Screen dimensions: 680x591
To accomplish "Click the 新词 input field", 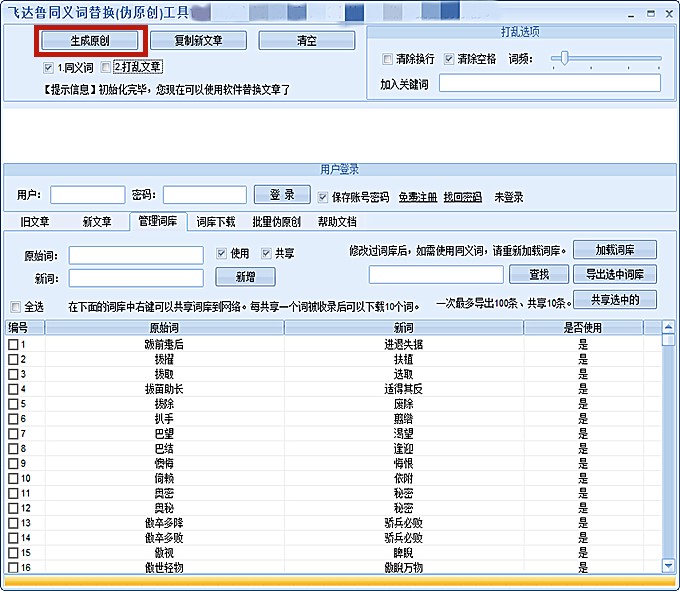I will pos(136,278).
